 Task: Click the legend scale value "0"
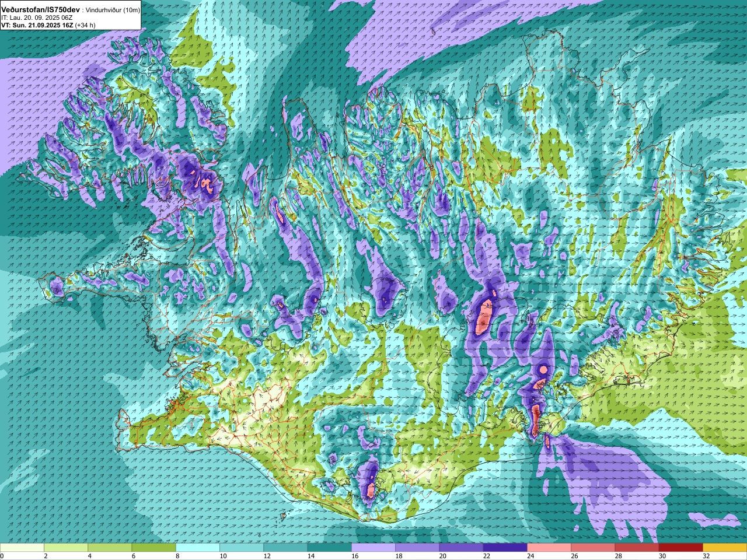pyautogui.click(x=2, y=556)
